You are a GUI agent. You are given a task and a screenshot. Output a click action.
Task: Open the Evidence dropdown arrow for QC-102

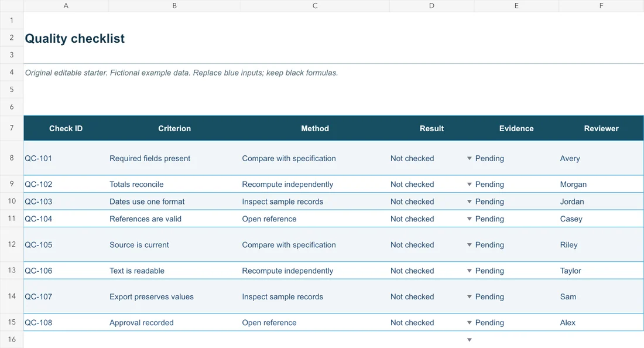(469, 185)
